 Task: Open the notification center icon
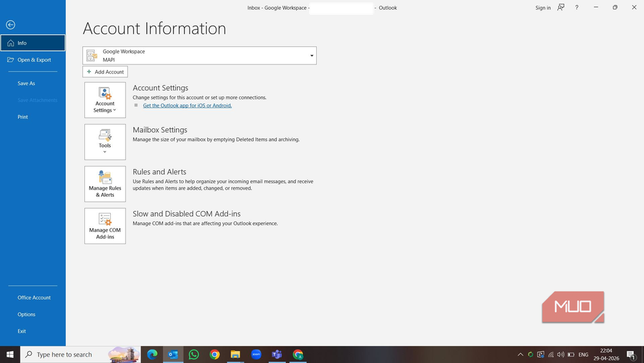(x=632, y=355)
